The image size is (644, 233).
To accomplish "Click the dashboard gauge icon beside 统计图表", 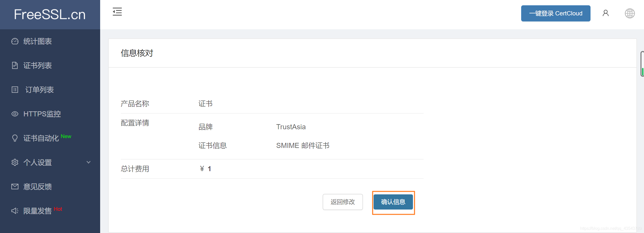I will tap(15, 41).
